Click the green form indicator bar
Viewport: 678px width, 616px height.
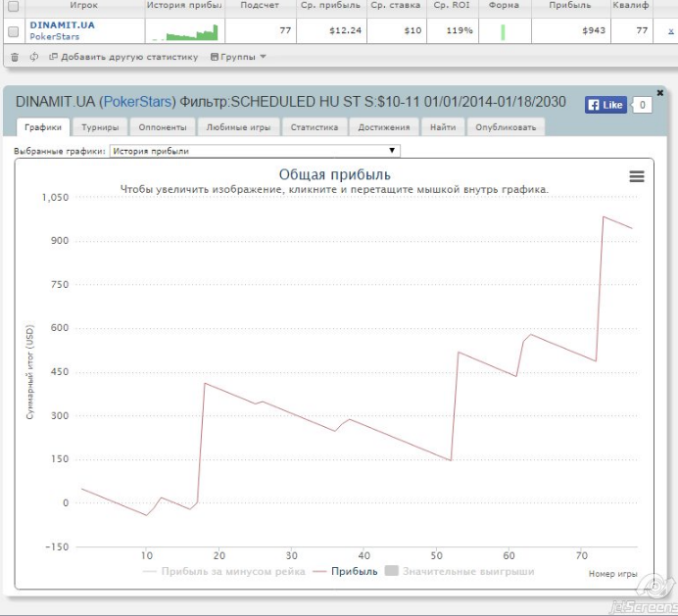coord(503,31)
